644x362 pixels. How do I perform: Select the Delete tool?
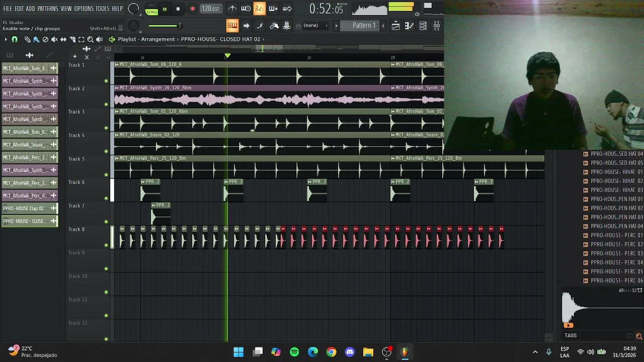45,39
